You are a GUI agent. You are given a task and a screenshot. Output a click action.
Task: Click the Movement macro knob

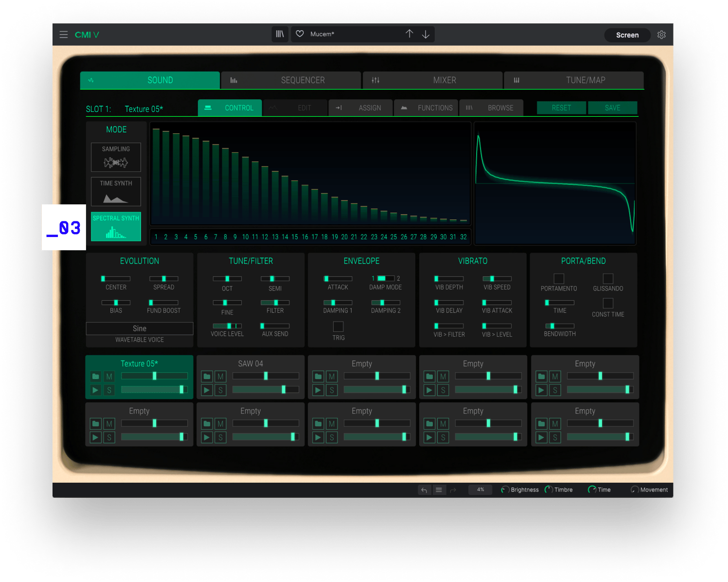[635, 490]
